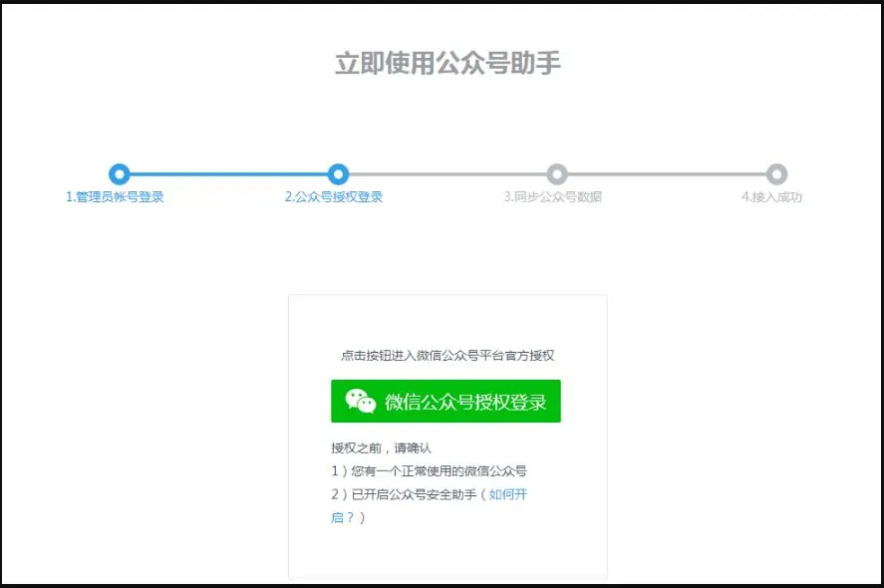Click the 1.管理员帐号登录 step label
Image resolution: width=884 pixels, height=588 pixels.
coord(115,196)
